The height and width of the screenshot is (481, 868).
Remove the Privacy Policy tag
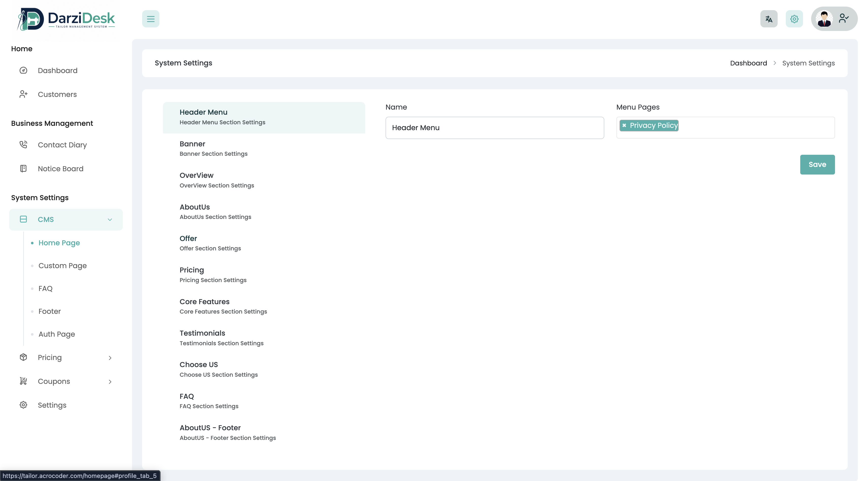pyautogui.click(x=624, y=126)
